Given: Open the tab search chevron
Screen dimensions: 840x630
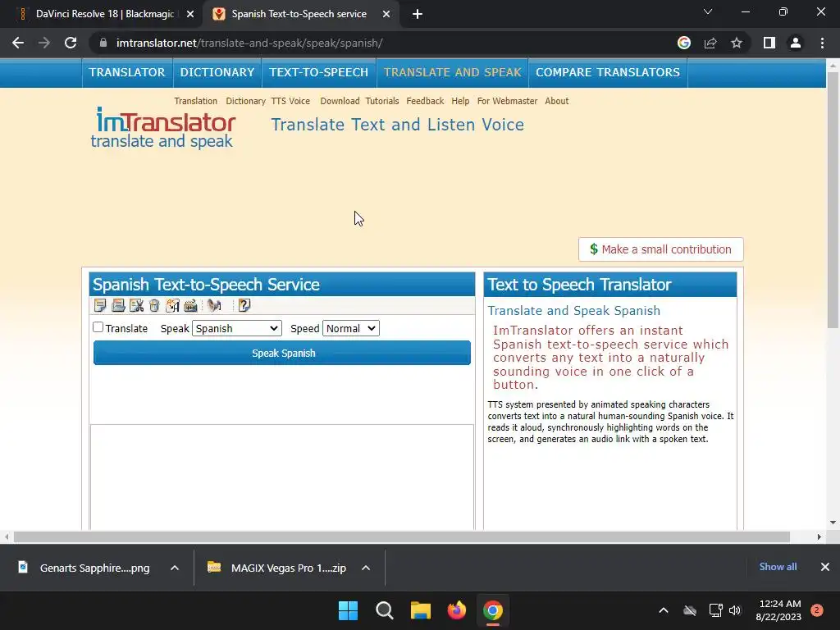Looking at the screenshot, I should (x=708, y=11).
